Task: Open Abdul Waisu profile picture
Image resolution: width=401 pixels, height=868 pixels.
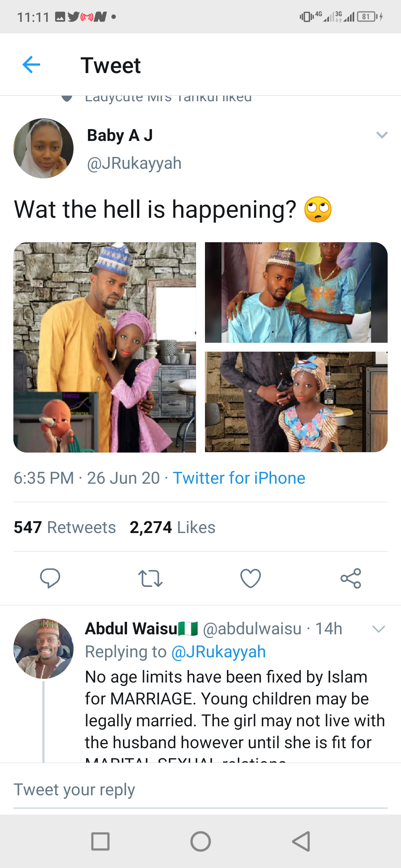Action: 43,649
